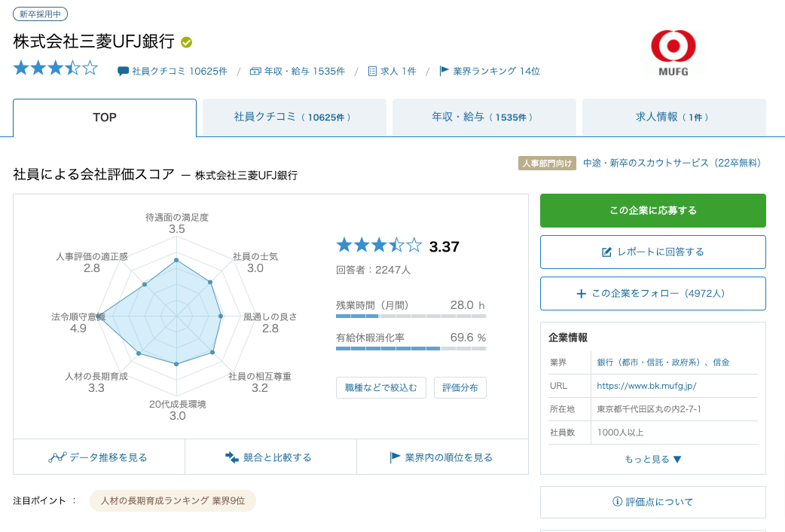Click 職種などで絞込む filter button

coord(381,388)
